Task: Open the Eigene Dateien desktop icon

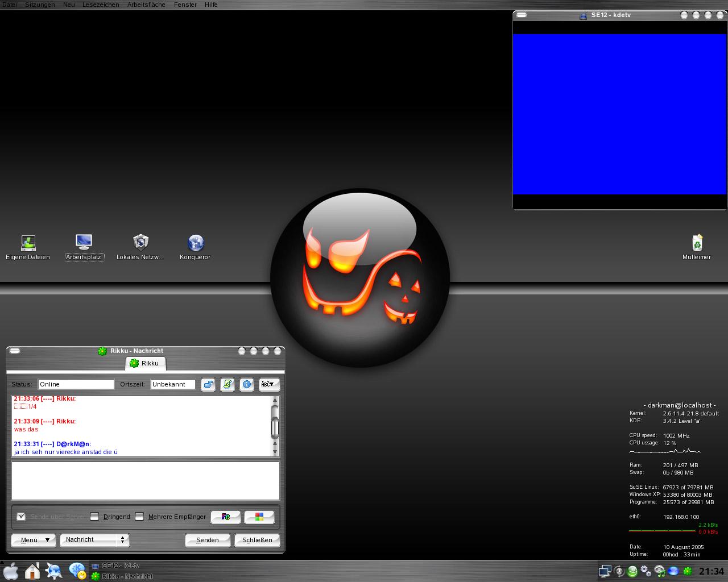Action: (28, 248)
